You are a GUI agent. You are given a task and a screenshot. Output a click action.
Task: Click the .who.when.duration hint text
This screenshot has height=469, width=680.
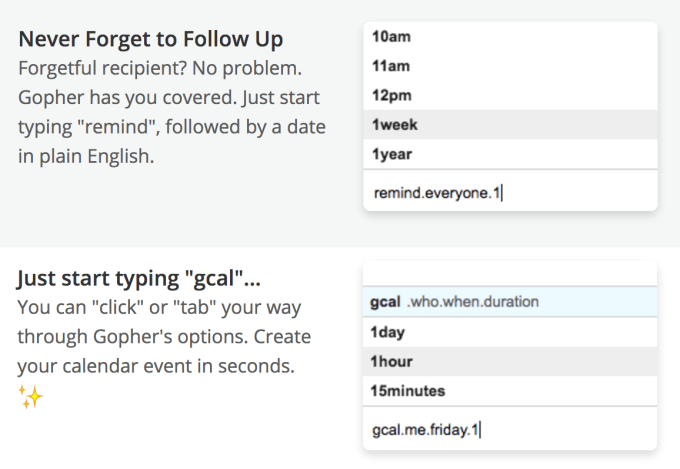coord(473,301)
